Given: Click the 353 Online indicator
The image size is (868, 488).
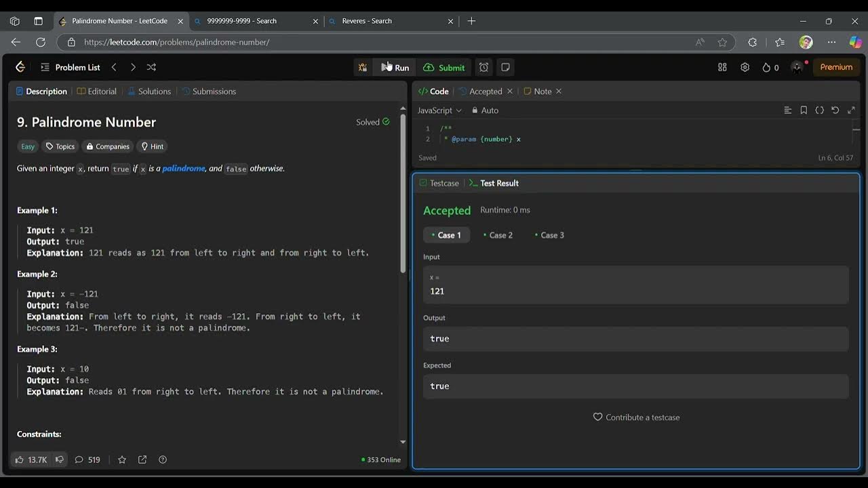Looking at the screenshot, I should click(381, 460).
